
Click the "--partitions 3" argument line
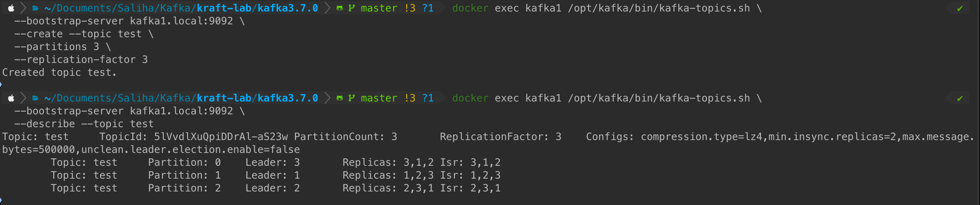(x=63, y=47)
